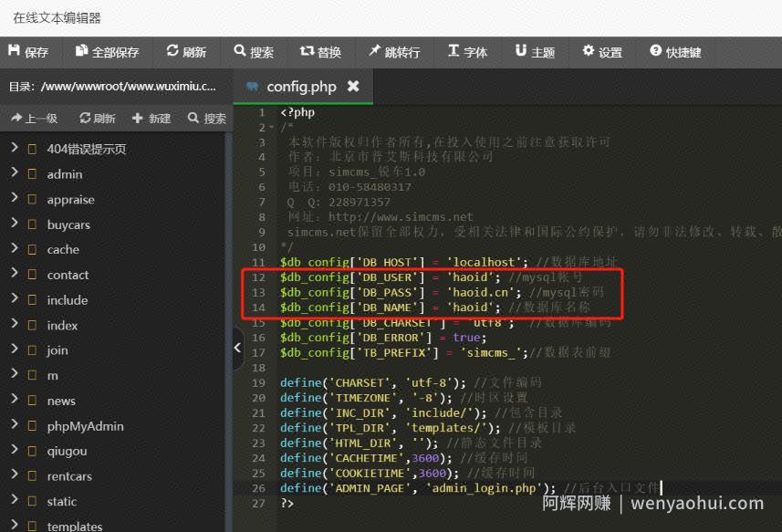
Task: Open the Jump to line (跳转行) tool
Action: click(x=394, y=52)
